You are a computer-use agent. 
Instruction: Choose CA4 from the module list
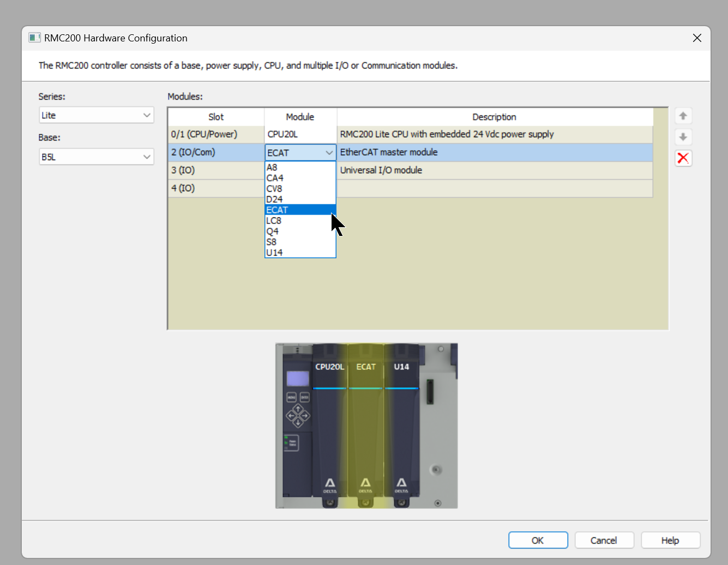pos(300,178)
